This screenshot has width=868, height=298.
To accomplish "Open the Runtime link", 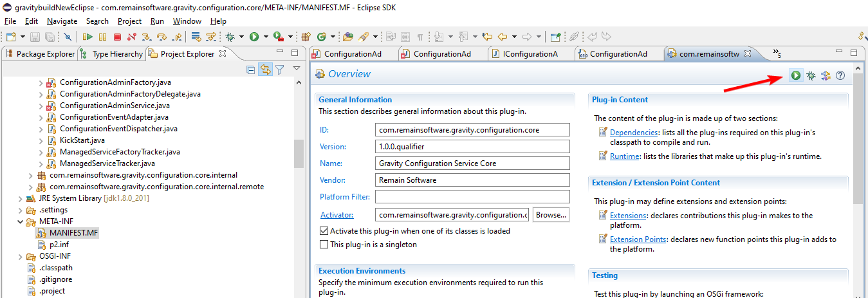I will 624,156.
